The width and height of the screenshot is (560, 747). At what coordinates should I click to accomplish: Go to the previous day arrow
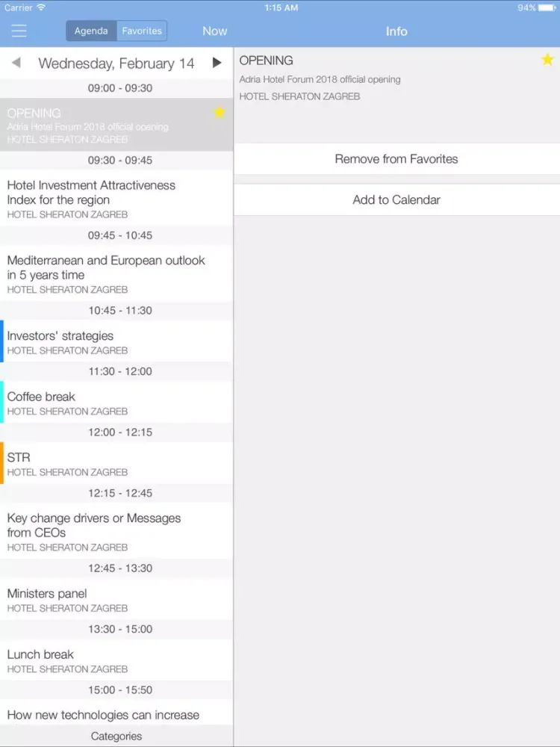point(16,63)
